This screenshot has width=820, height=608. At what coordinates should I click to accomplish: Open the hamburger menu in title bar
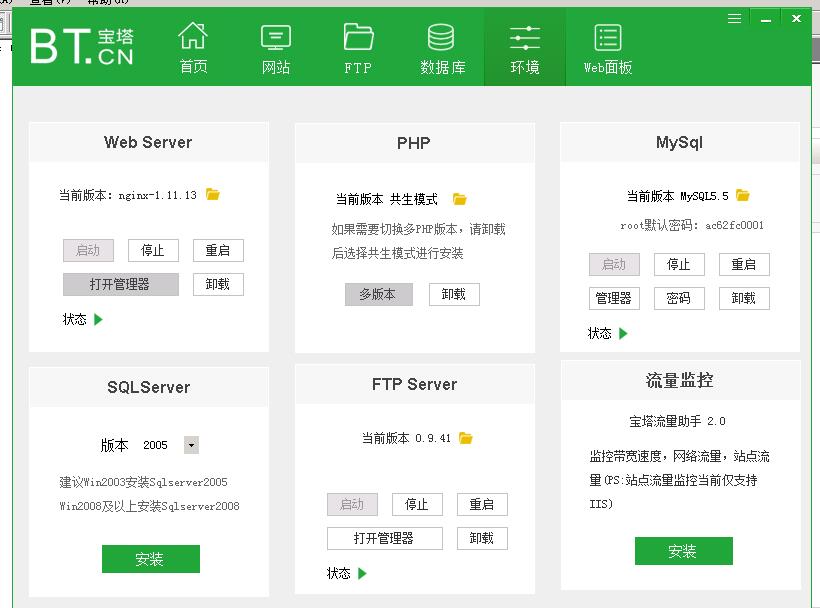[734, 19]
